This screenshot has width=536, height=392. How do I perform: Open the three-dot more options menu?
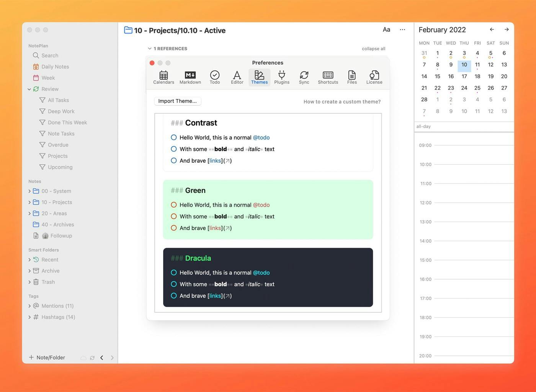click(x=402, y=29)
